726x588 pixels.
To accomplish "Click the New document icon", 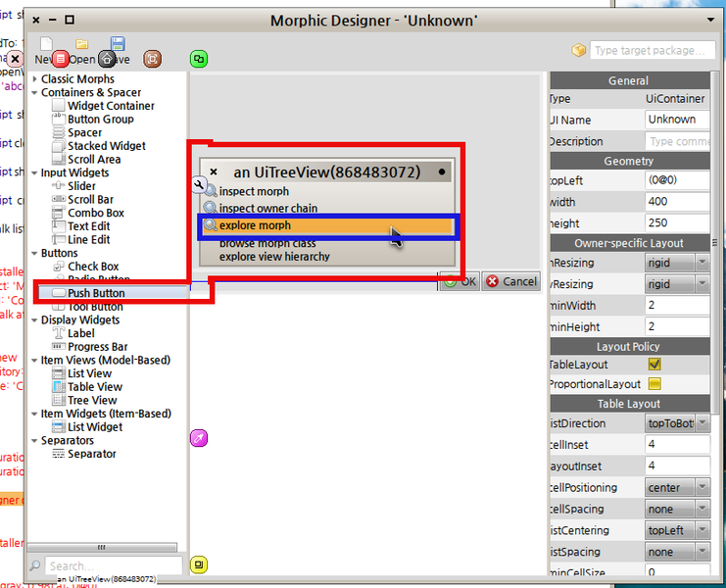I will click(x=46, y=44).
